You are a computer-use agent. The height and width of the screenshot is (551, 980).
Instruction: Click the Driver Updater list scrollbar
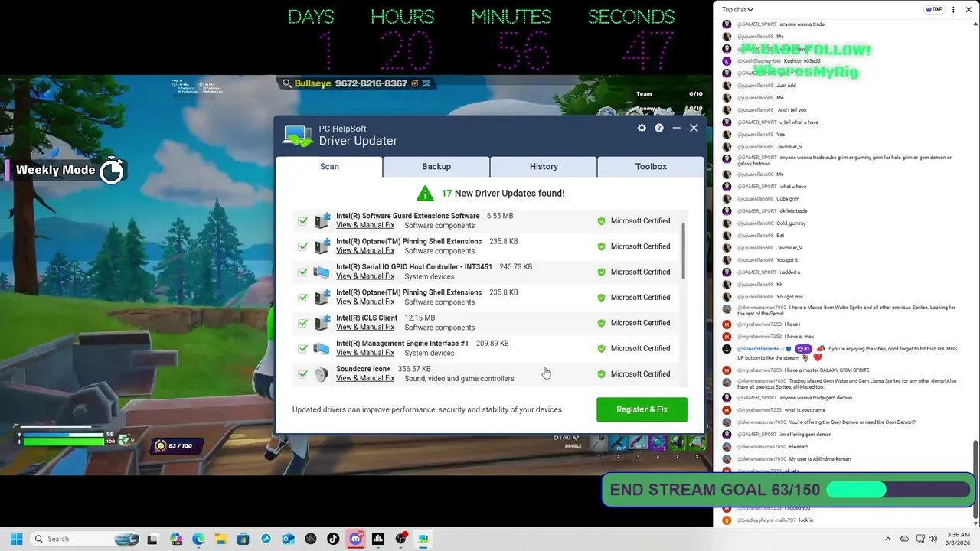pyautogui.click(x=683, y=253)
